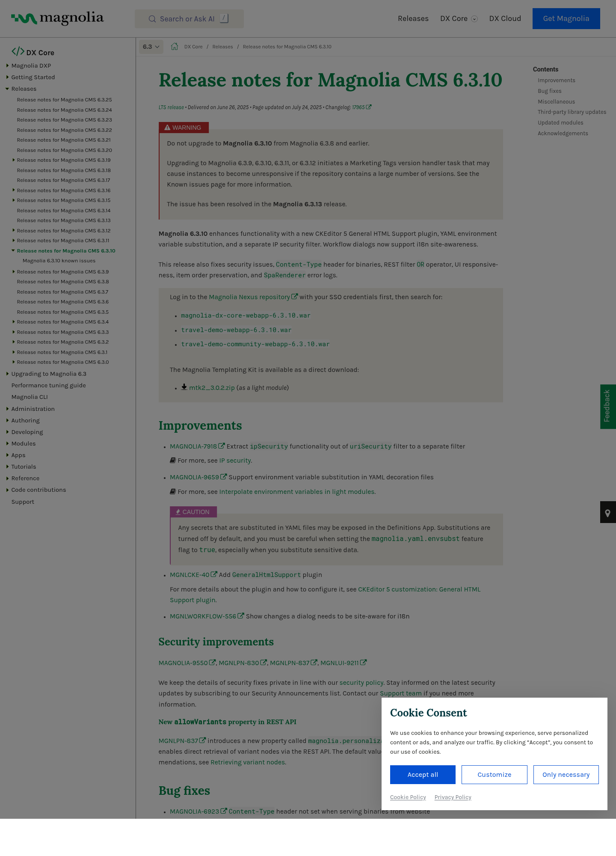The width and height of the screenshot is (616, 856).
Task: Click DX Core in the breadcrumb
Action: tap(193, 47)
